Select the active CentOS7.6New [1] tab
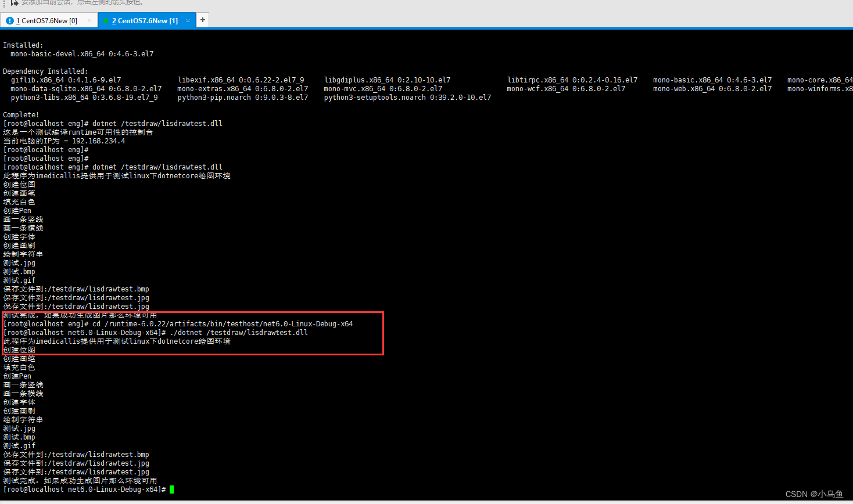 pos(145,19)
